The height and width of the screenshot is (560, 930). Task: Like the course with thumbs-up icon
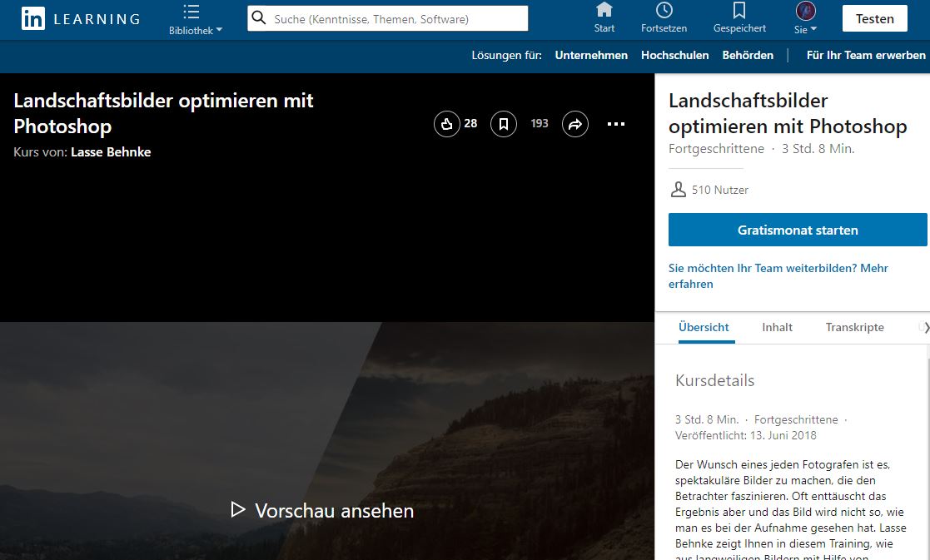click(446, 124)
